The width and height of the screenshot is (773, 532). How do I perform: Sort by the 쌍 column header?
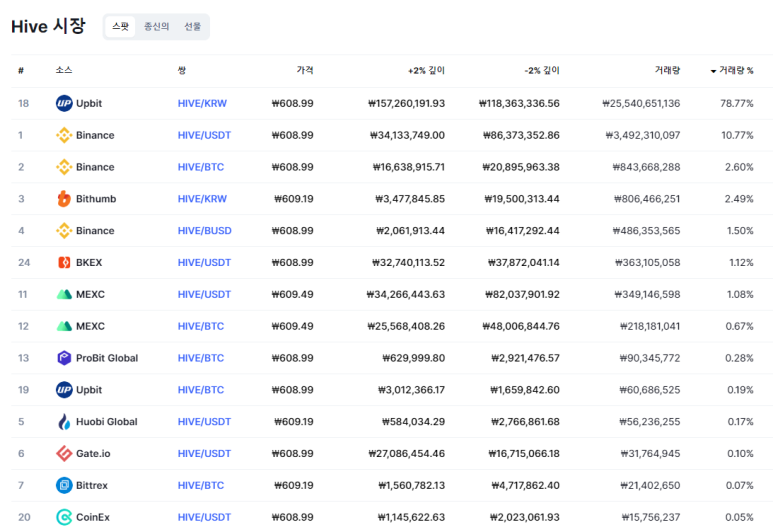coord(181,71)
